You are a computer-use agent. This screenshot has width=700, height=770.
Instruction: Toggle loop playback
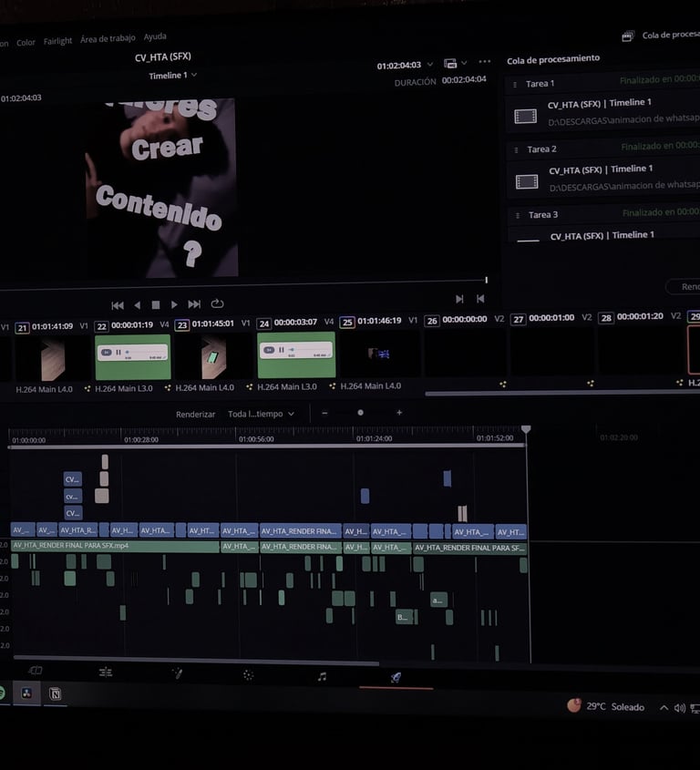pos(217,304)
